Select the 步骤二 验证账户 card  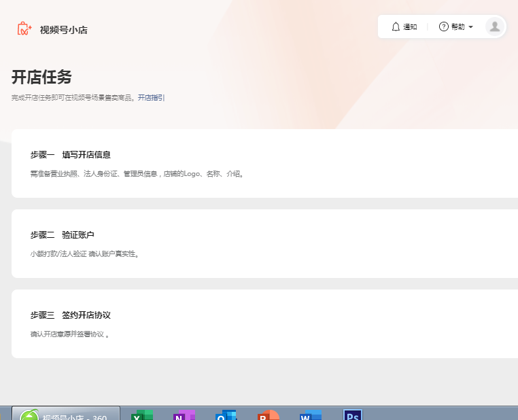264,244
